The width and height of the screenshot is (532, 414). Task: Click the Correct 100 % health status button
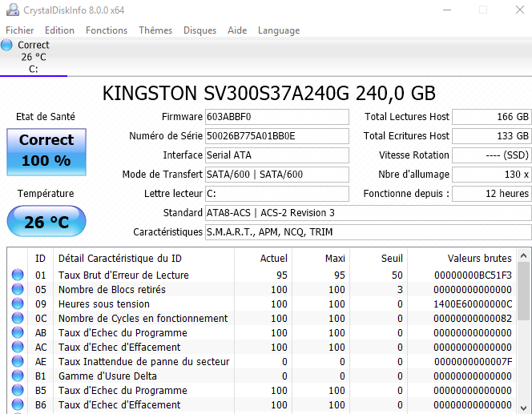[x=46, y=152]
